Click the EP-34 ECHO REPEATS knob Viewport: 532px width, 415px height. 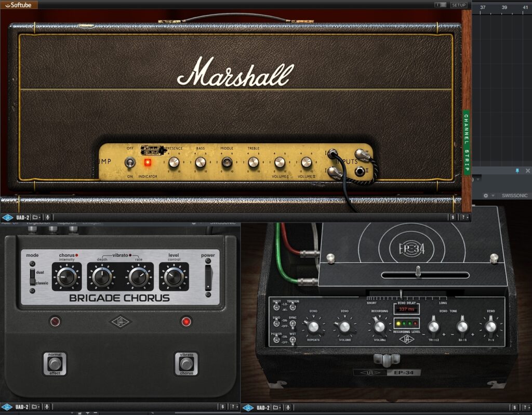(x=313, y=327)
